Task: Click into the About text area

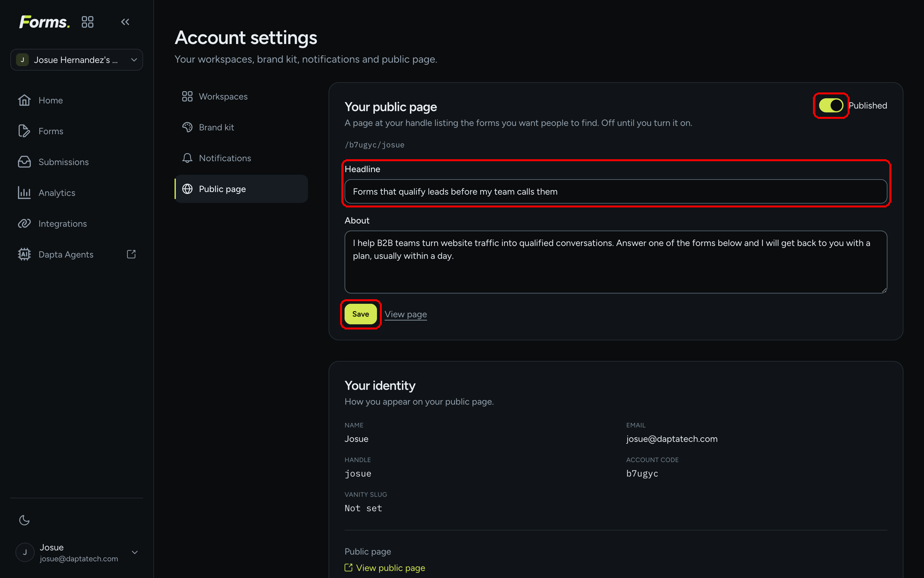Action: coord(615,262)
